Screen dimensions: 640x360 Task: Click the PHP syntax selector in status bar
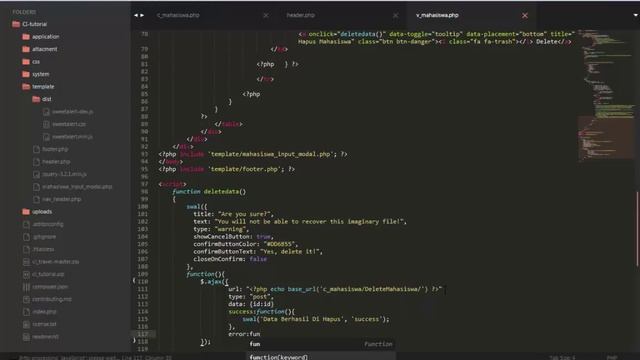(x=612, y=358)
